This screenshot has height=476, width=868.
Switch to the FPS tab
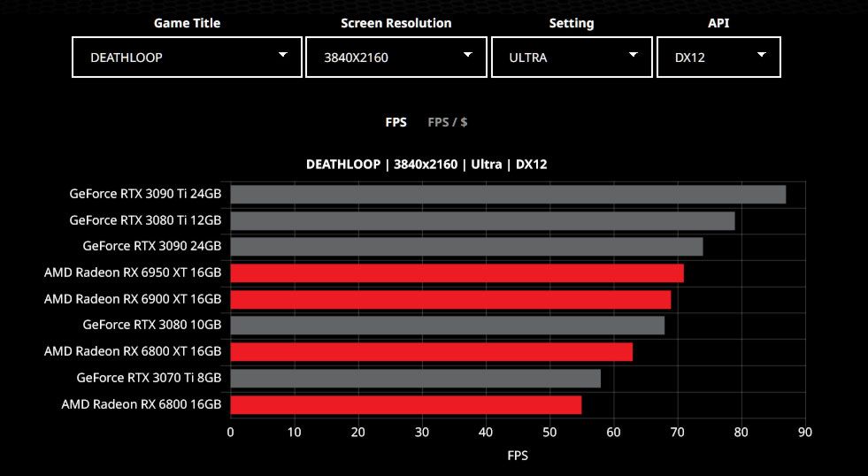coord(396,122)
